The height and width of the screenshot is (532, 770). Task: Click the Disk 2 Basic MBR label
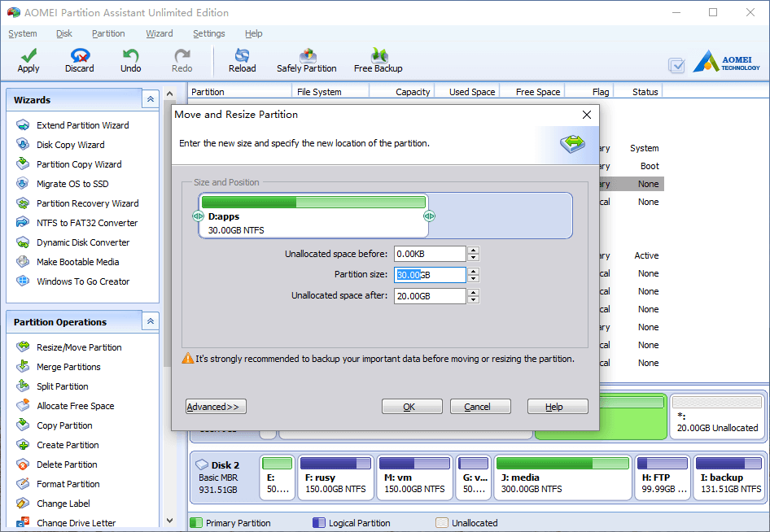tap(218, 477)
